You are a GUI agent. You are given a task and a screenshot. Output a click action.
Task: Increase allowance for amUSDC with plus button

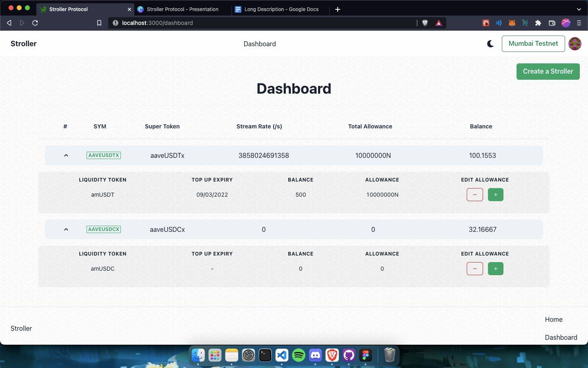coord(495,269)
